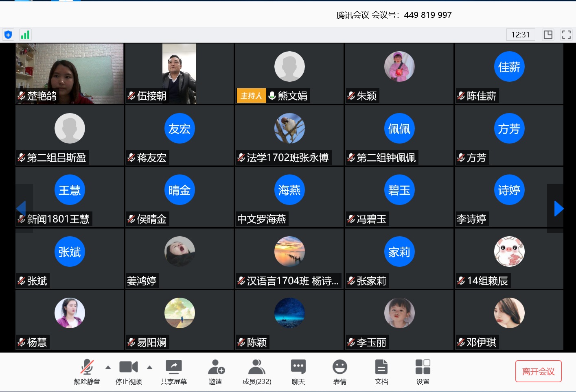The image size is (576, 392).
Task: Open the invite (邀请) participants icon
Action: pos(216,371)
